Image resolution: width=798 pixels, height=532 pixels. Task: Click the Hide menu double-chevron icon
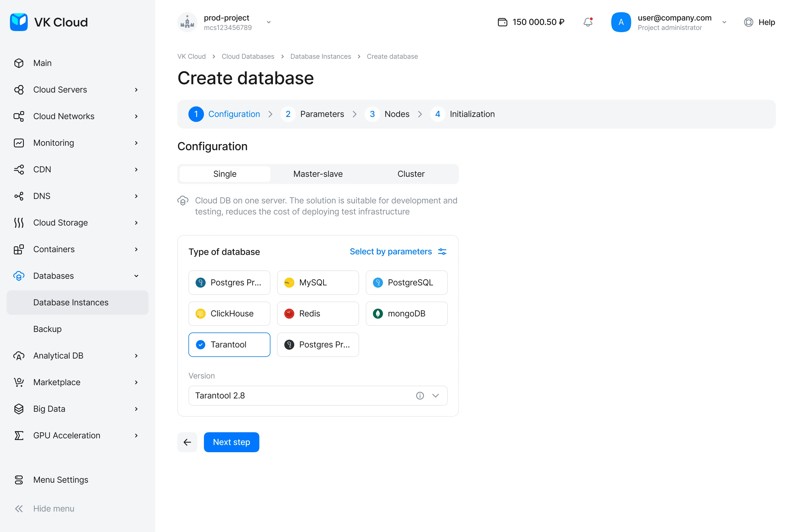[x=19, y=509]
